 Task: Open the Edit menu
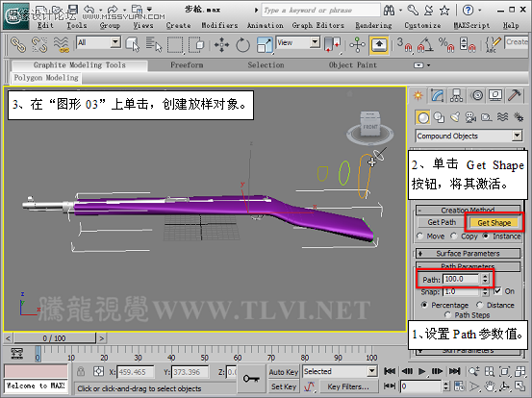point(45,25)
